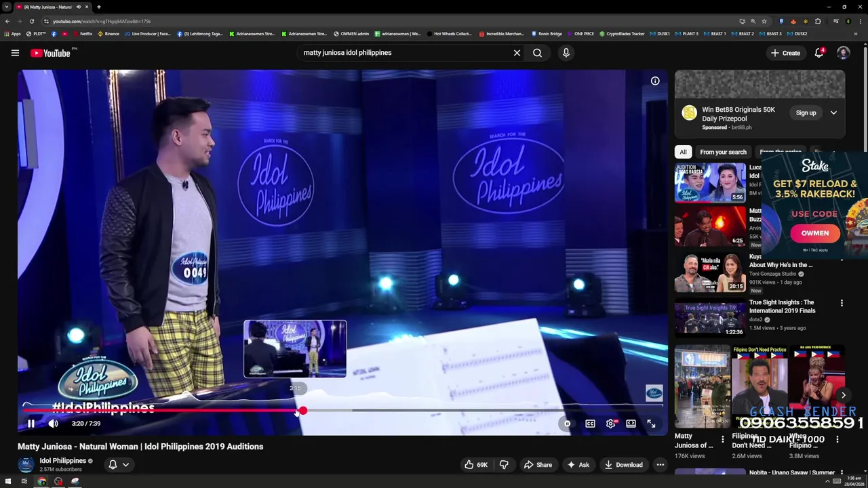
Task: Show hidden system tray icons
Action: (827, 481)
